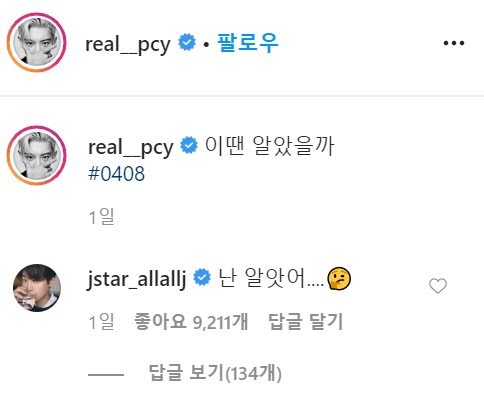The width and height of the screenshot is (484, 402).
Task: Click the caption text 이땐 알았을까
Action: coord(269,146)
